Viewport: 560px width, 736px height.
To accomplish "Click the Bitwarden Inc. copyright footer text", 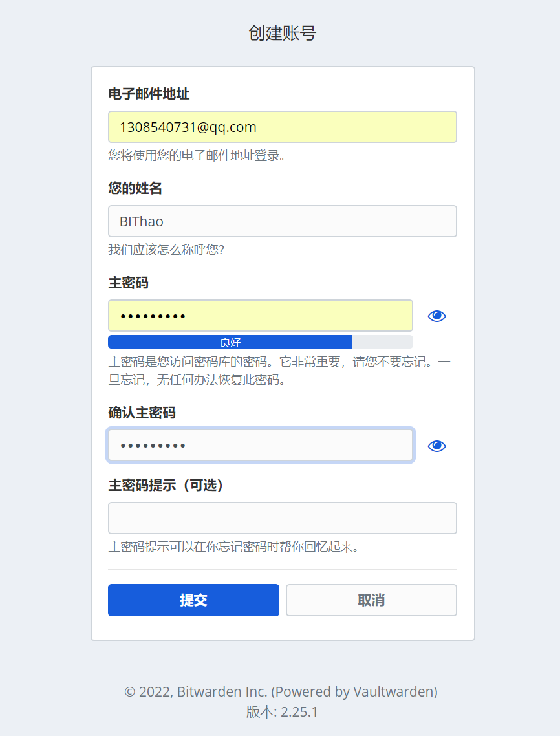I will point(281,691).
